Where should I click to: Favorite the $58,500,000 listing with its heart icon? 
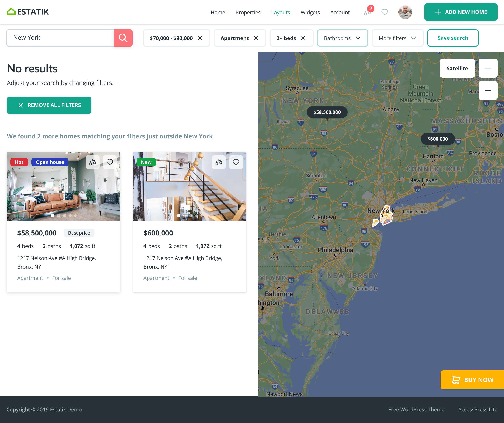pos(110,162)
